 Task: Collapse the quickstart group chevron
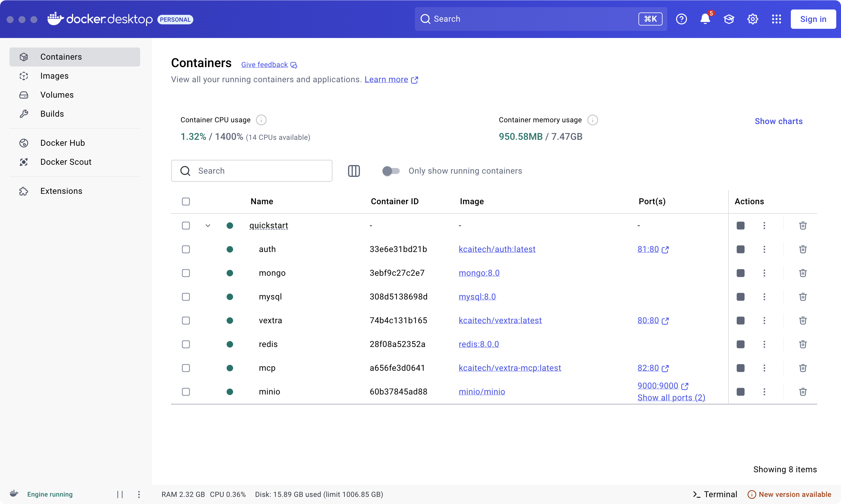[208, 226]
